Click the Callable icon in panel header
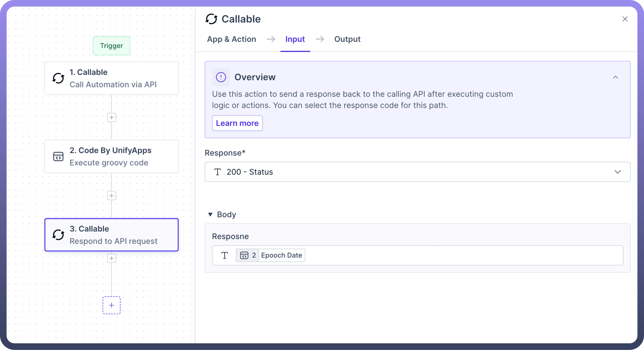Screen dimensions: 644x350 click(211, 19)
